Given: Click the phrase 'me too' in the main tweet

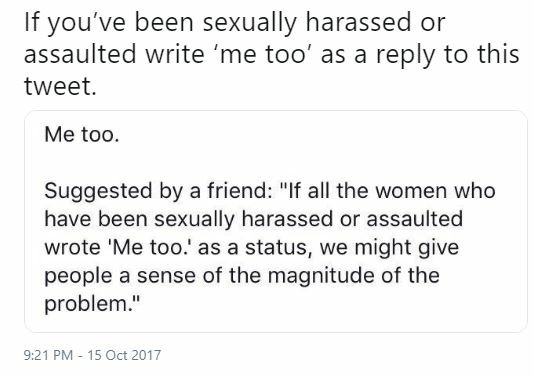Looking at the screenshot, I should click(x=262, y=55).
